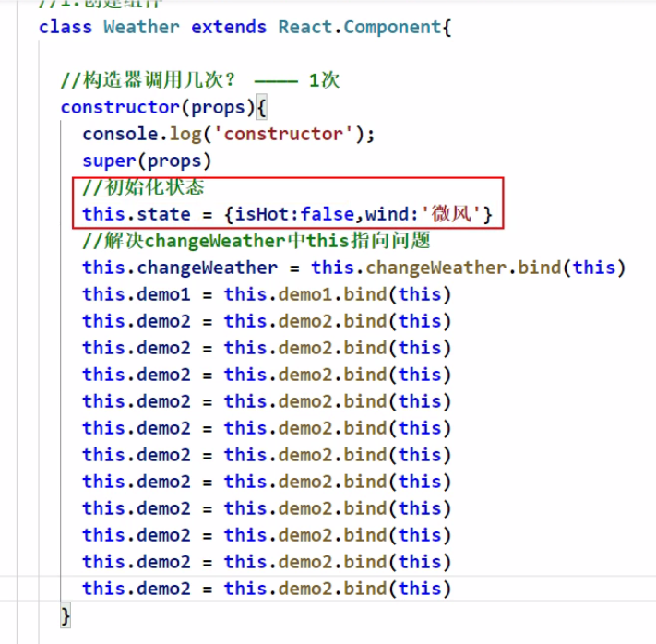Image resolution: width=656 pixels, height=644 pixels.
Task: Click the 'log' method name
Action: pos(185,135)
